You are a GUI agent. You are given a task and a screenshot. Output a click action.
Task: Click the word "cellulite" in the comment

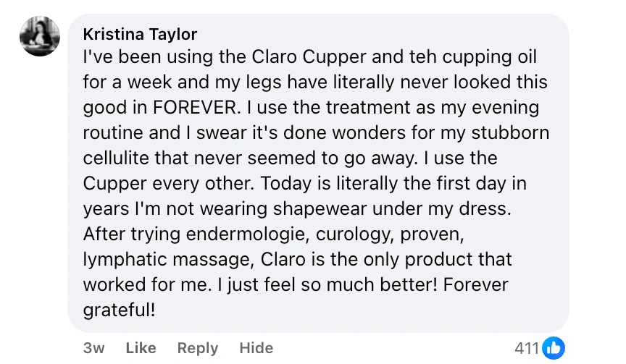119,158
